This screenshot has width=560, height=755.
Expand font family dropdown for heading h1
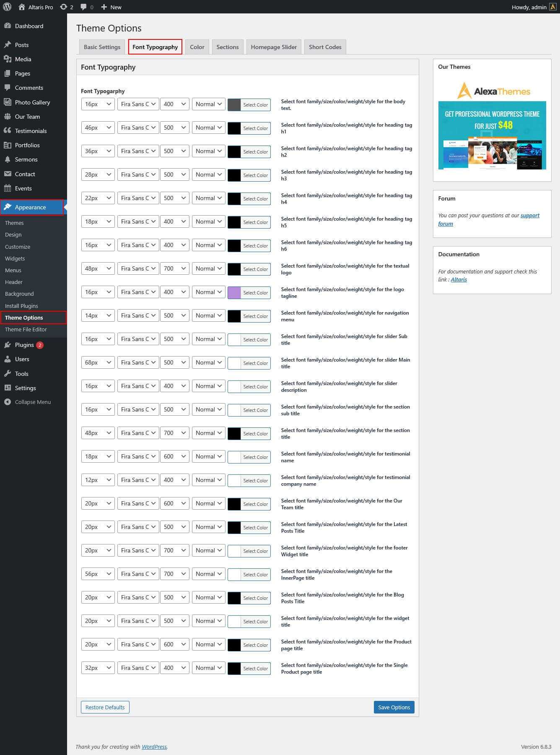[138, 128]
